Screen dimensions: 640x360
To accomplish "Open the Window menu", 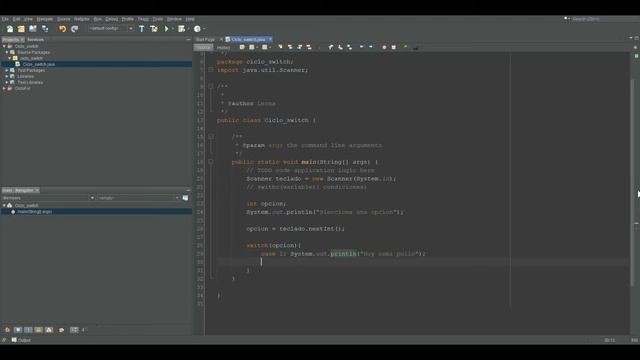I will [174, 19].
